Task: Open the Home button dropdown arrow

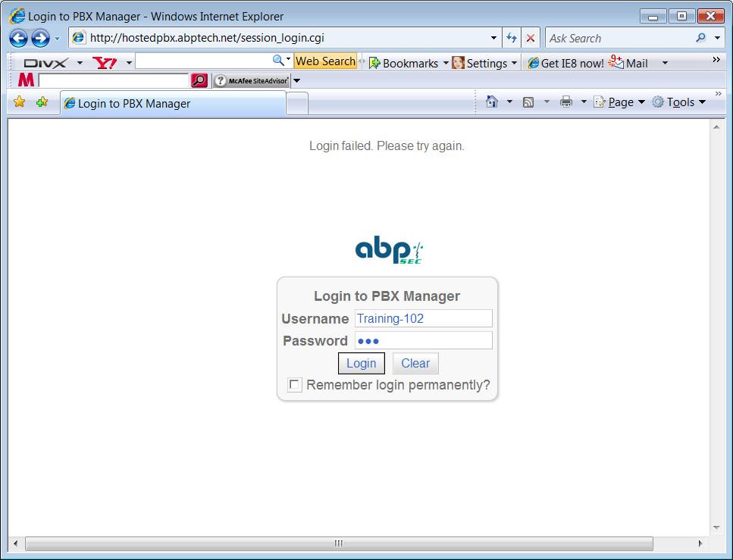Action: [509, 102]
